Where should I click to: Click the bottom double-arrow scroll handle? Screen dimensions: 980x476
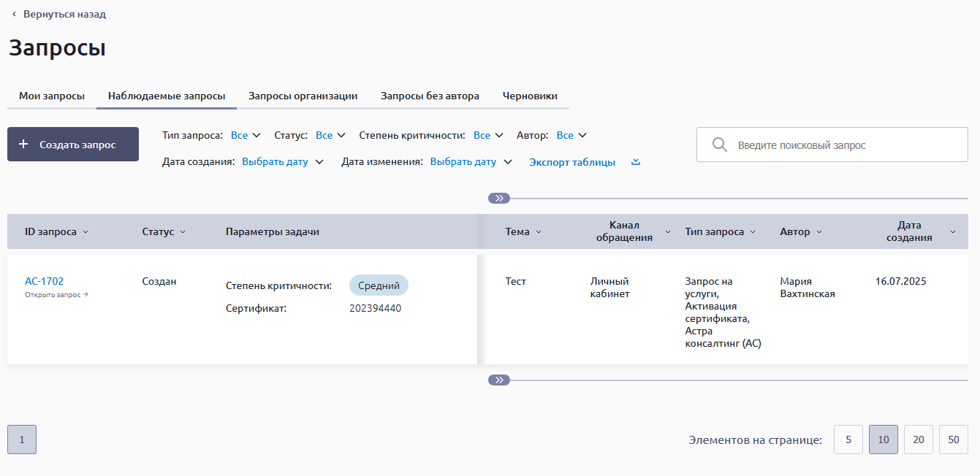499,380
